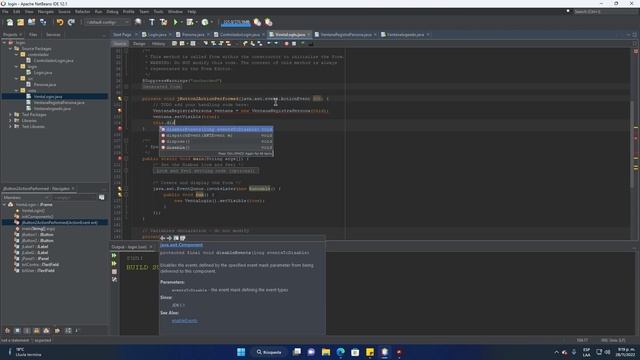Click the enableEvents link under See Also
Image resolution: width=640 pixels, height=360 pixels.
coord(184,321)
